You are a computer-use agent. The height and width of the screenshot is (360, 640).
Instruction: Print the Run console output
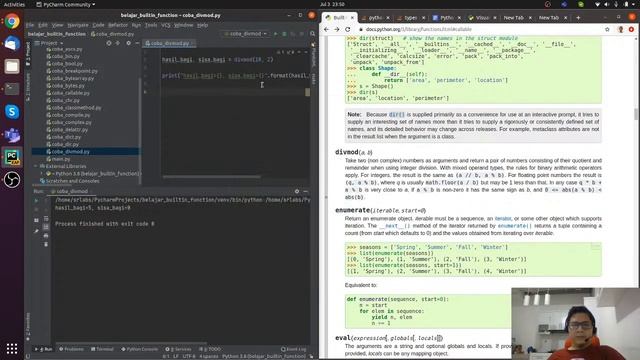[x=46, y=236]
